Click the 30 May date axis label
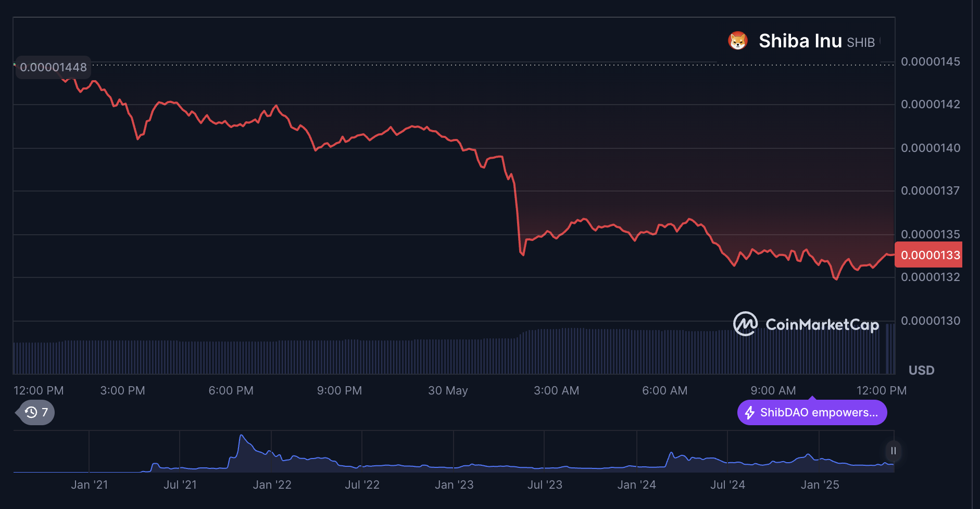 448,390
